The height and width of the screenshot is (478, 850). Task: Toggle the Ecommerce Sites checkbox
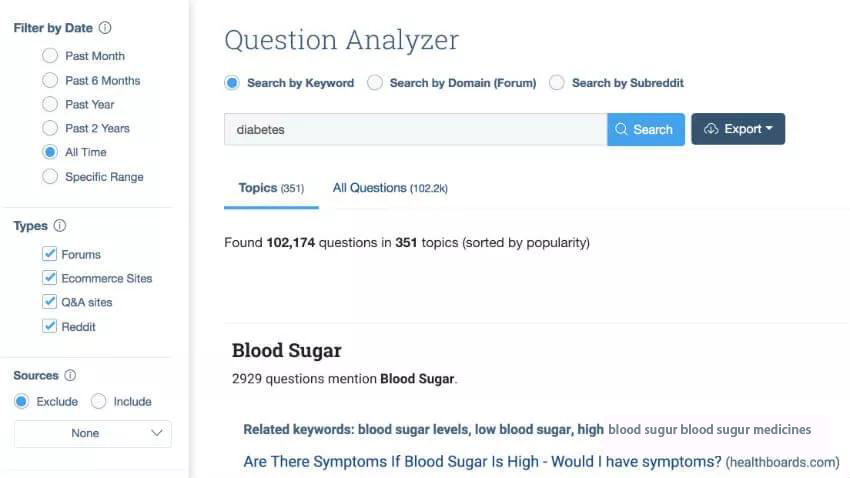(50, 278)
